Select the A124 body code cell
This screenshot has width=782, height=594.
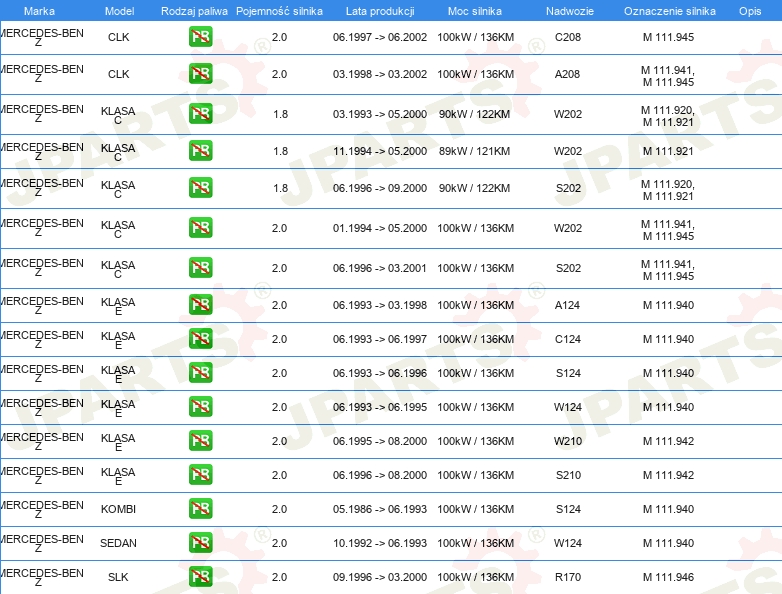(568, 305)
